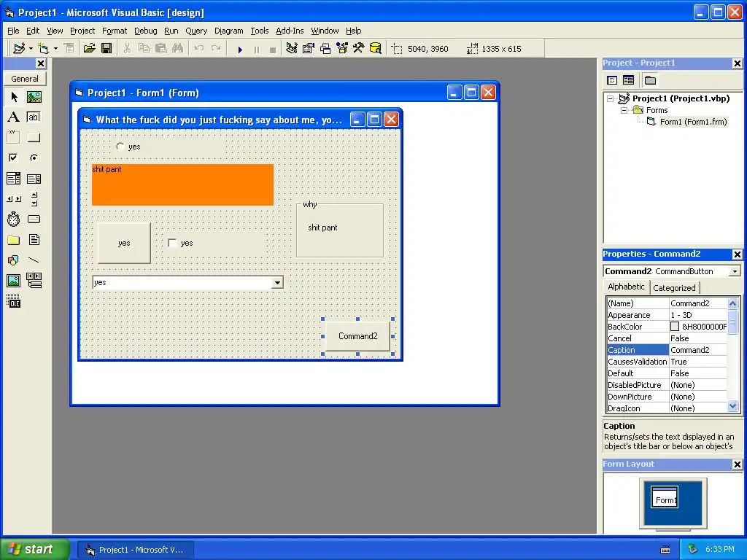
Task: Select the Frame control tool
Action: pyautogui.click(x=14, y=138)
